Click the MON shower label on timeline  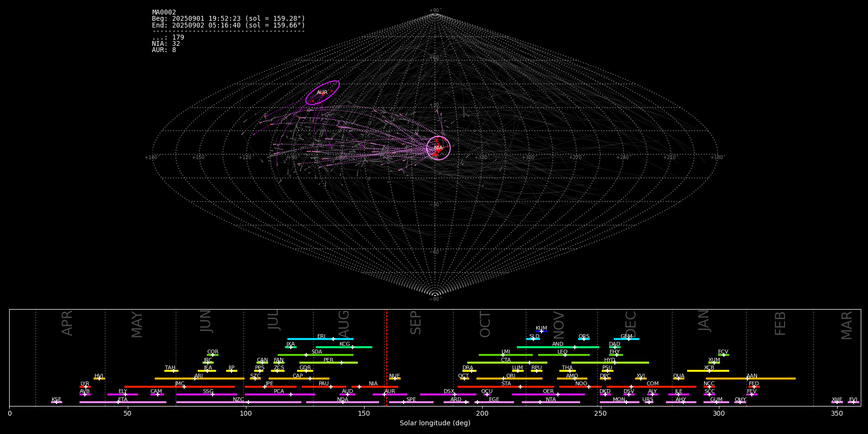619,399
